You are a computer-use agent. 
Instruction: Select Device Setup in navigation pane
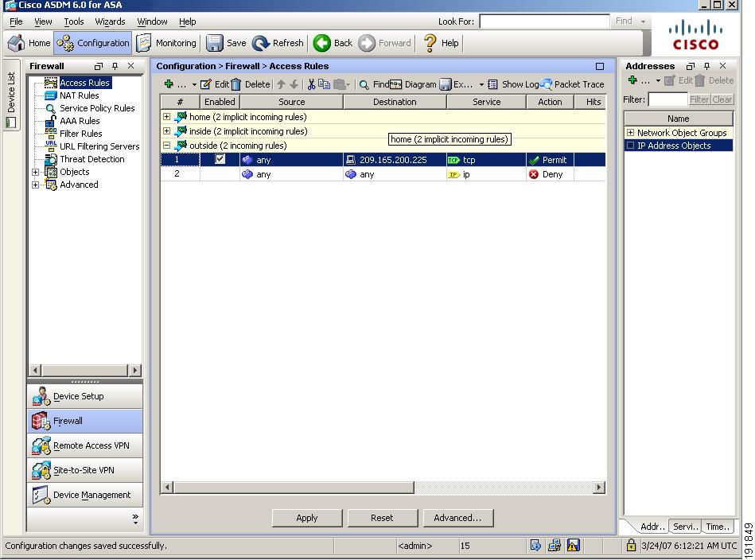(x=85, y=396)
